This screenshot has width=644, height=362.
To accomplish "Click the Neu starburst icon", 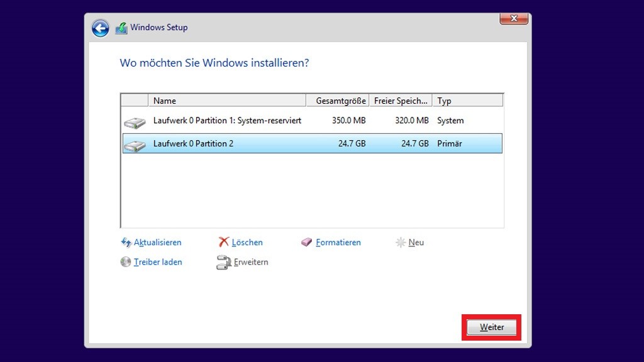I will 401,242.
